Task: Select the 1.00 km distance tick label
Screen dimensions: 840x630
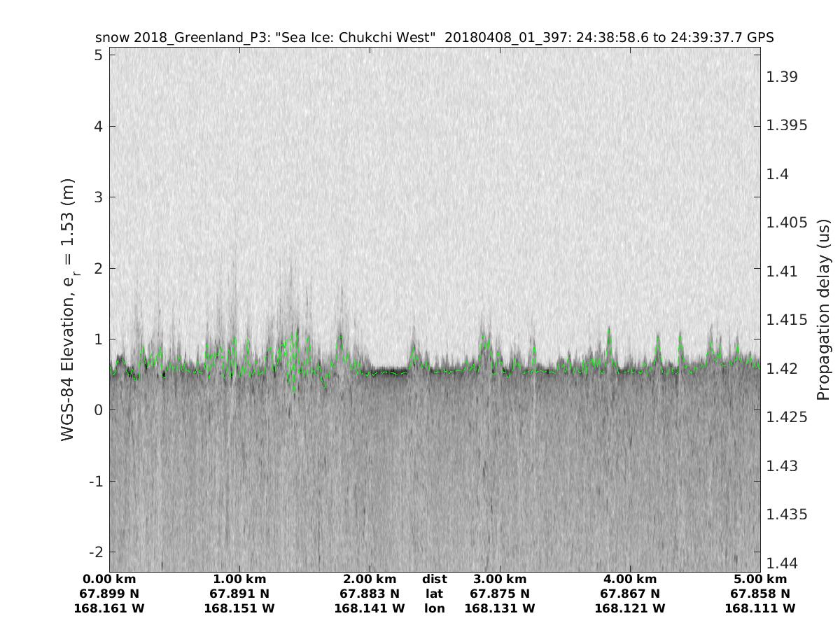Action: point(239,580)
